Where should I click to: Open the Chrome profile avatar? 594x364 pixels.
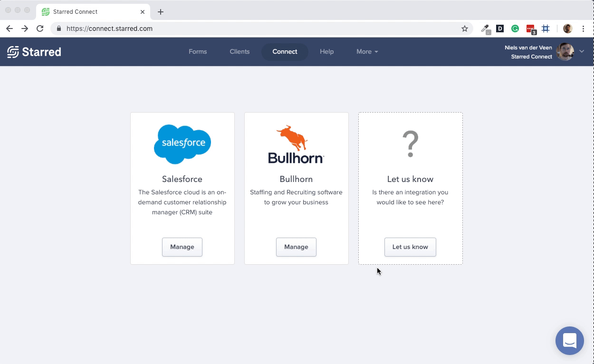click(567, 29)
